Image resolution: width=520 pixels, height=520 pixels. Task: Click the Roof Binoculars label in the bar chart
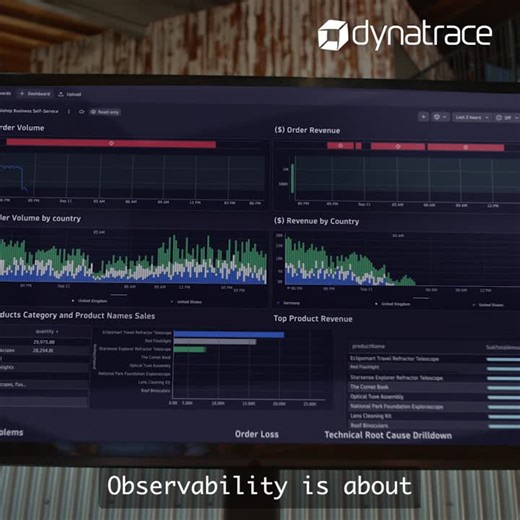(155, 390)
